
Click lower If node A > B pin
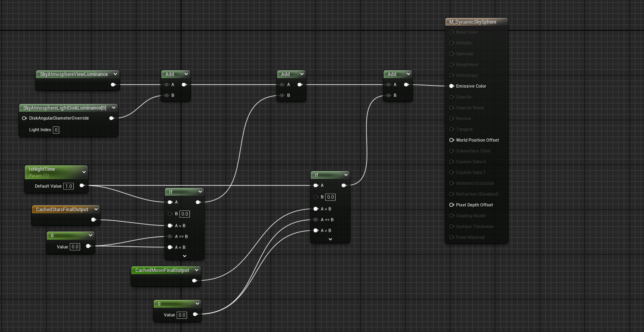pyautogui.click(x=170, y=226)
